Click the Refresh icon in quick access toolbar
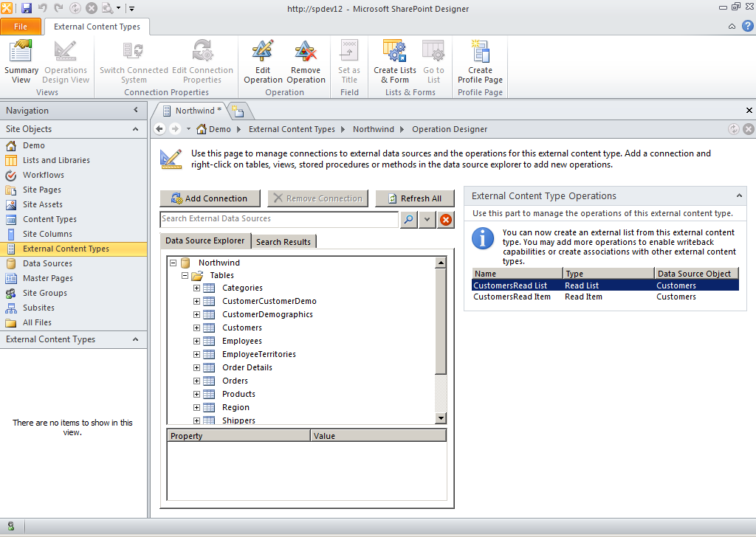The image size is (756, 537). click(75, 8)
